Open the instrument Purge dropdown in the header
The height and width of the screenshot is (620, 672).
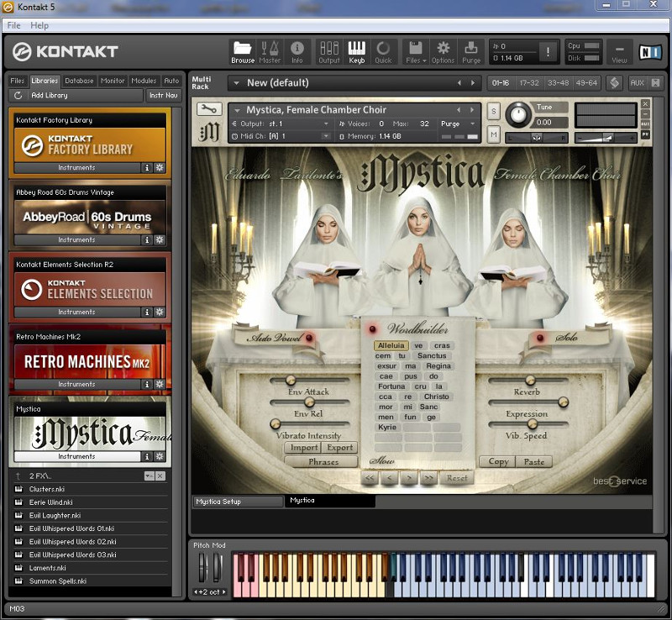(473, 123)
